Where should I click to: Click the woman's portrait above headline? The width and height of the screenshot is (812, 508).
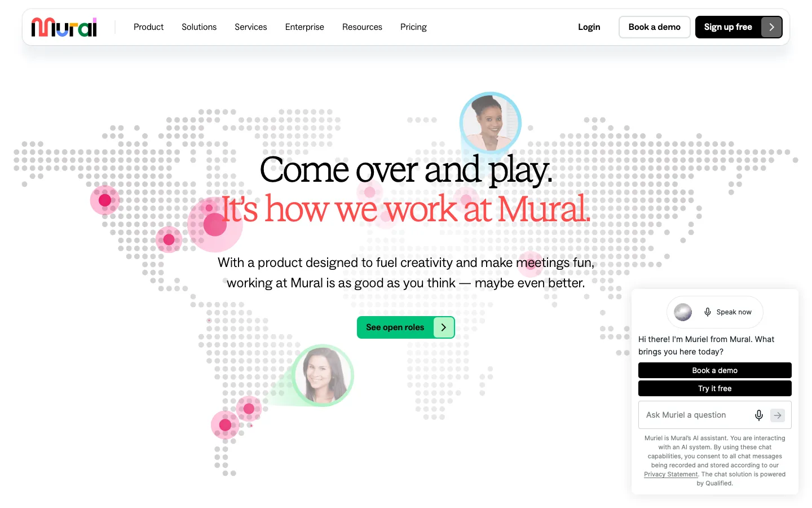490,122
